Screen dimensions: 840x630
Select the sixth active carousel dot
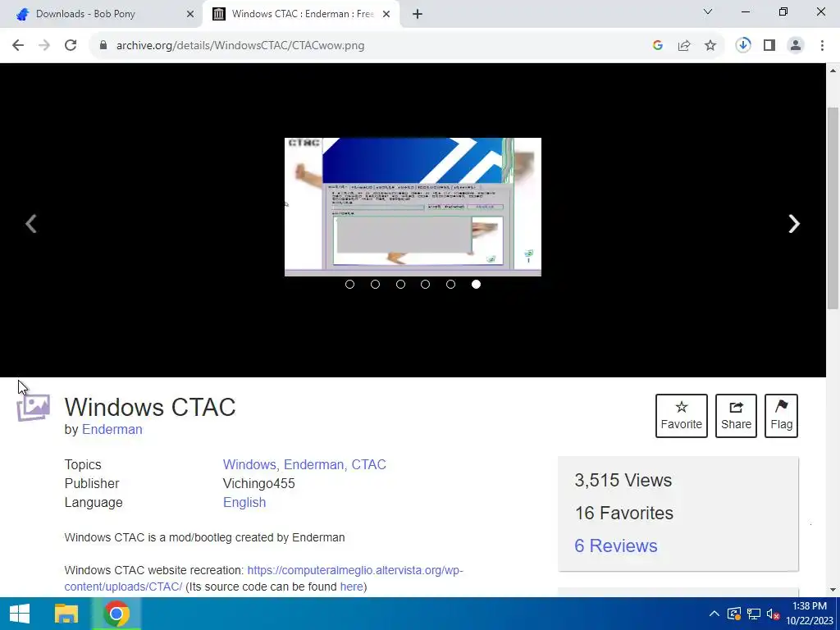point(477,285)
